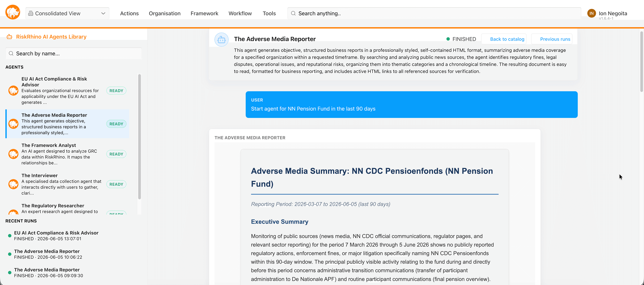Open the Organisation menu
This screenshot has width=644, height=285.
coord(165,13)
